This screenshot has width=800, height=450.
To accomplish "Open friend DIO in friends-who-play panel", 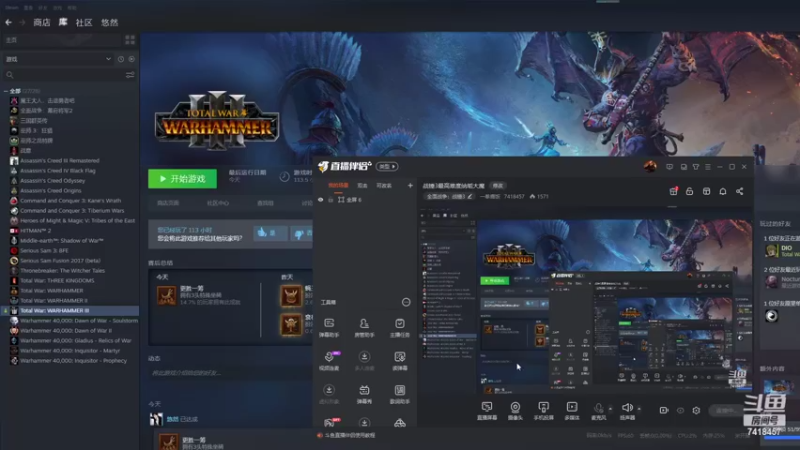I will pos(781,251).
